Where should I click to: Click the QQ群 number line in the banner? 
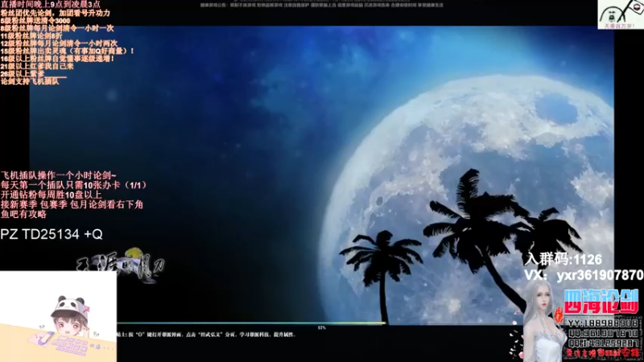602,343
